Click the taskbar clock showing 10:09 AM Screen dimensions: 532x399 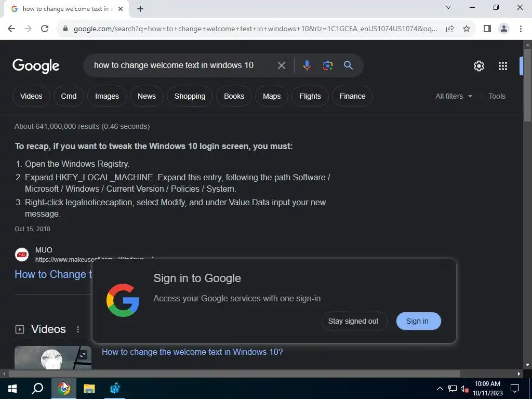coord(487,389)
